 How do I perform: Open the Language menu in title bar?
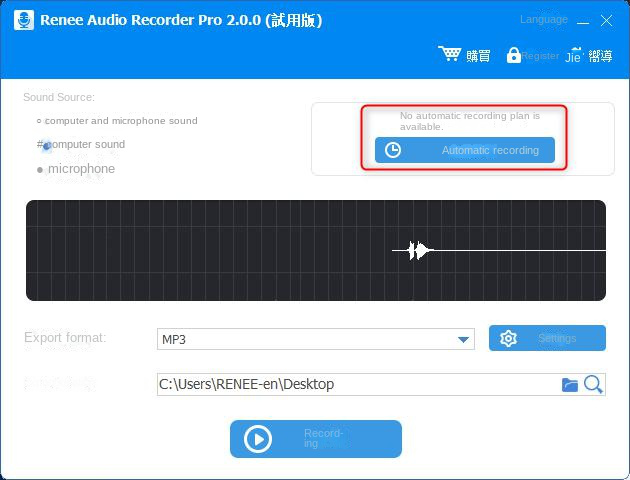click(544, 20)
